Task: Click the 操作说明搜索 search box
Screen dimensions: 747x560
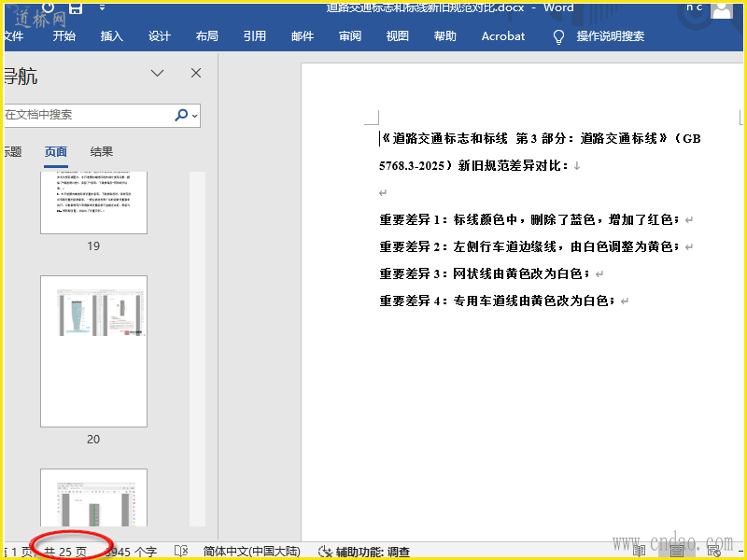Action: click(x=611, y=36)
